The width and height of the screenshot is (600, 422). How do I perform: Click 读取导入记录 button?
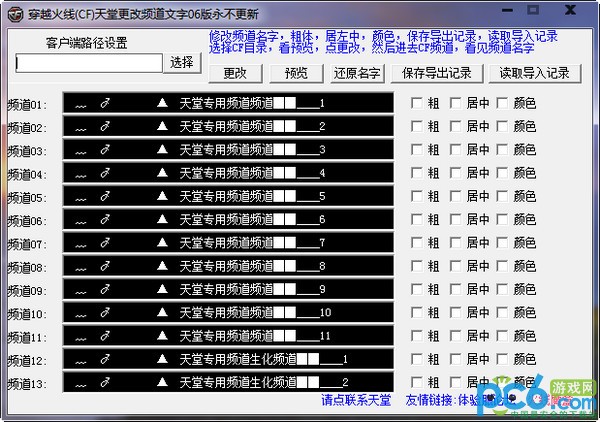point(535,73)
